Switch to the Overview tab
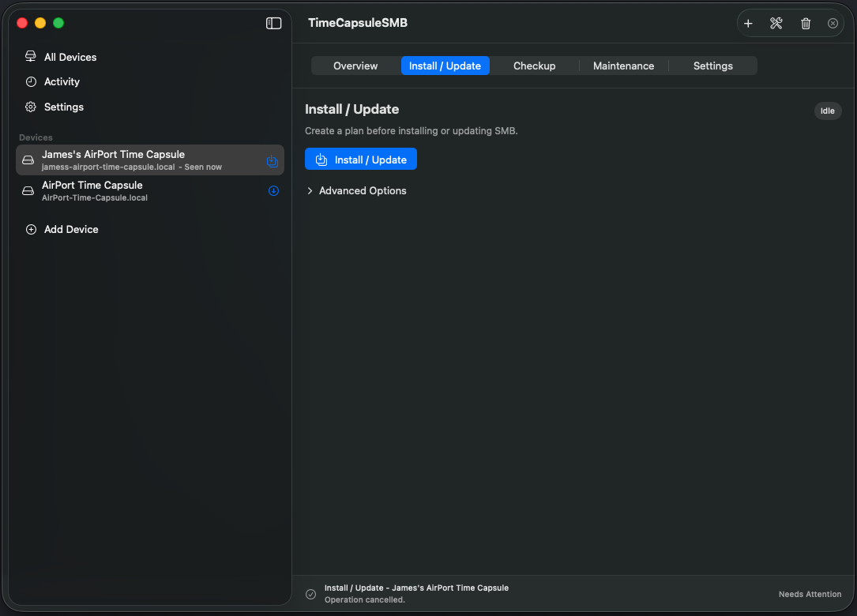This screenshot has width=857, height=616. coord(355,66)
